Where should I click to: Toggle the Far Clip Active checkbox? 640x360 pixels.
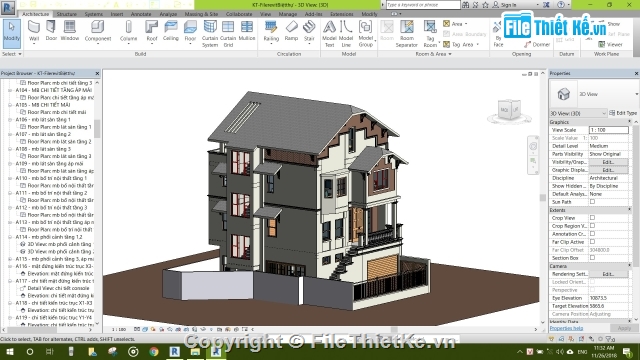click(592, 242)
